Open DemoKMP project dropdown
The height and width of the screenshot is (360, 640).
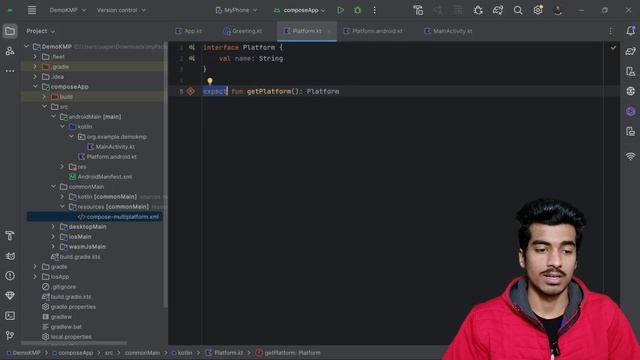point(68,10)
